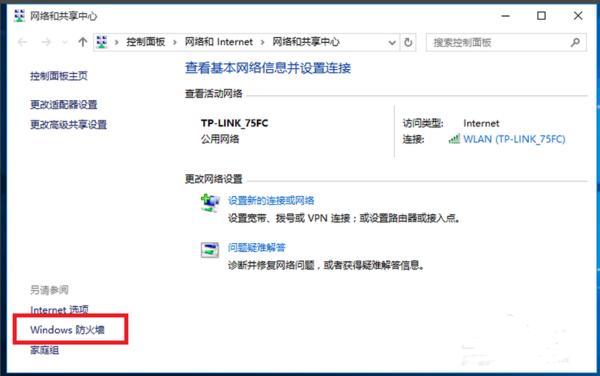Close the 网络和共享中心 window
The width and height of the screenshot is (600, 376).
point(578,16)
